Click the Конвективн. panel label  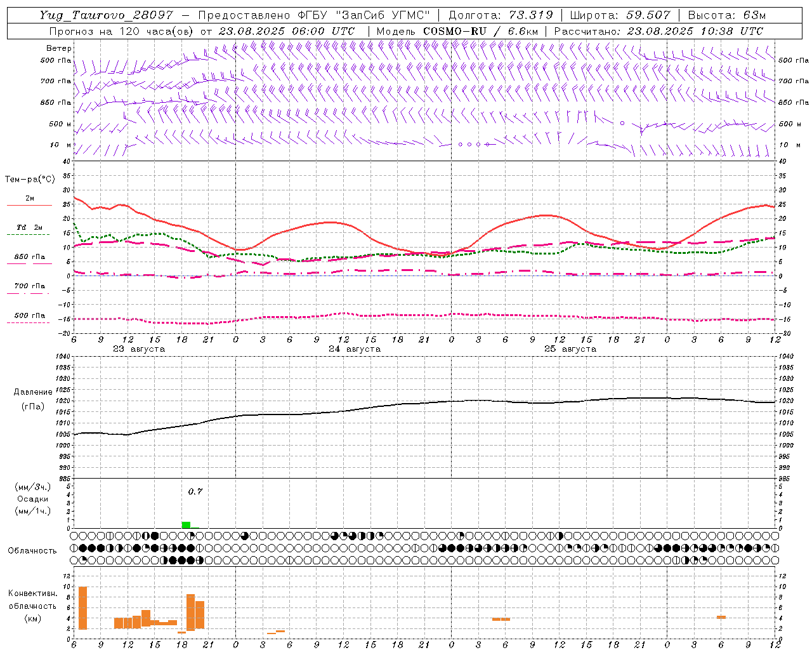[x=32, y=594]
